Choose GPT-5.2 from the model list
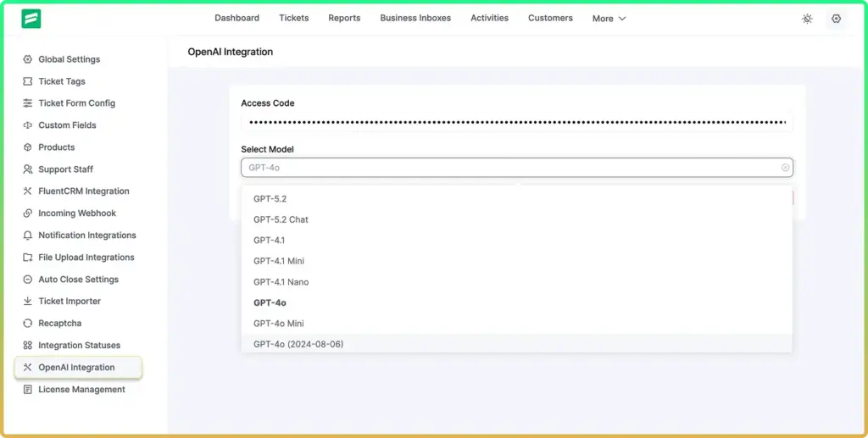The height and width of the screenshot is (438, 868). click(517, 198)
